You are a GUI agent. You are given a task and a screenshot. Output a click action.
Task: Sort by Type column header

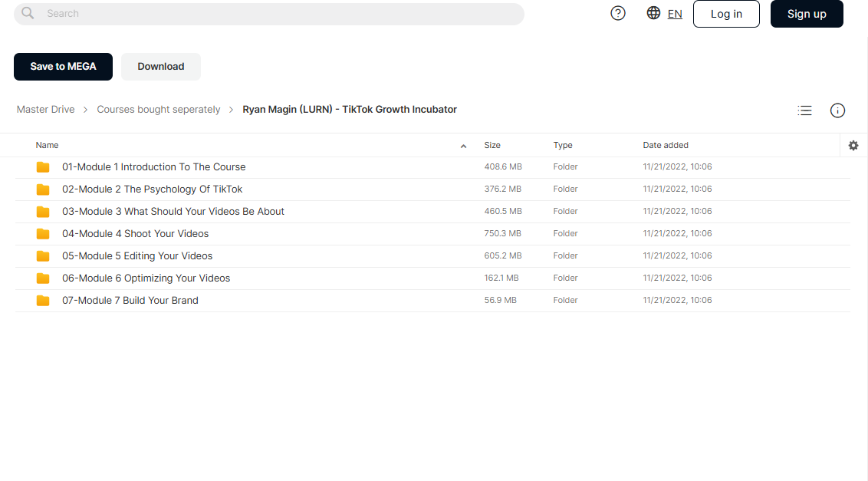(562, 145)
